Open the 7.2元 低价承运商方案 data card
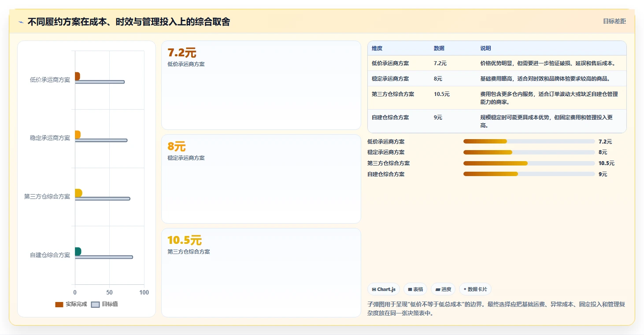Viewport: 644px width, 335px height. click(261, 85)
